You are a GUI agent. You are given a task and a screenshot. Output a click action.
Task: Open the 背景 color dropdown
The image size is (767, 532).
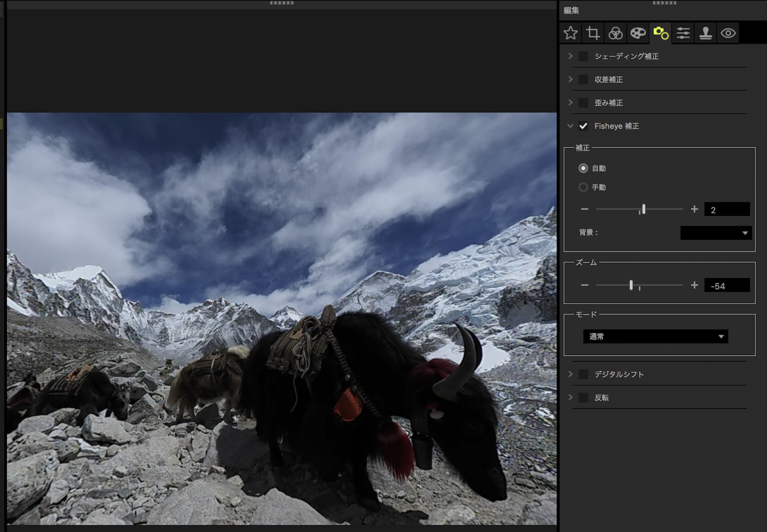[x=716, y=233]
